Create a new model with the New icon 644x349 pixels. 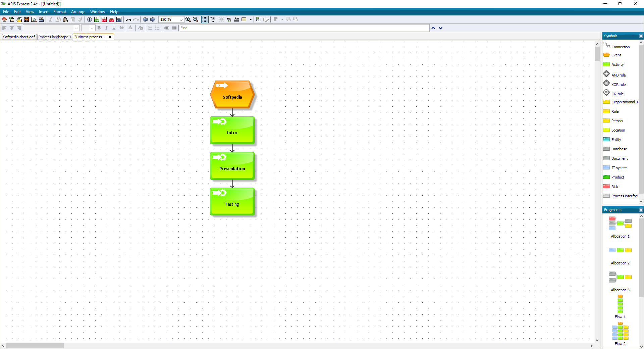click(12, 19)
